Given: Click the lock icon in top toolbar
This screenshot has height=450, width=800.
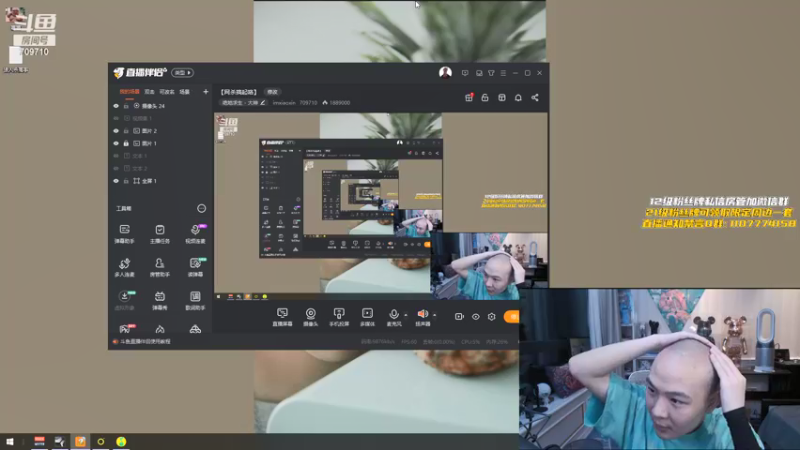Looking at the screenshot, I should tap(485, 97).
